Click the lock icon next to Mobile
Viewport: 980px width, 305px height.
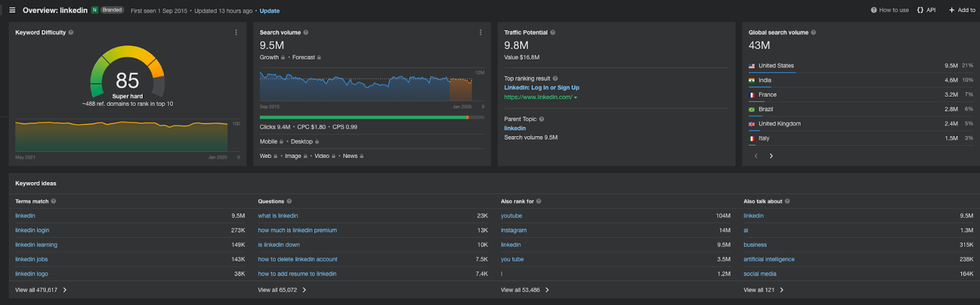282,141
